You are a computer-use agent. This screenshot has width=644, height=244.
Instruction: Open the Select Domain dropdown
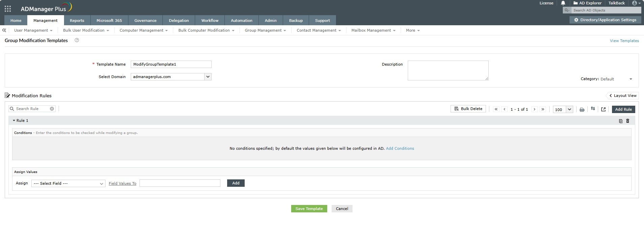pos(171,77)
